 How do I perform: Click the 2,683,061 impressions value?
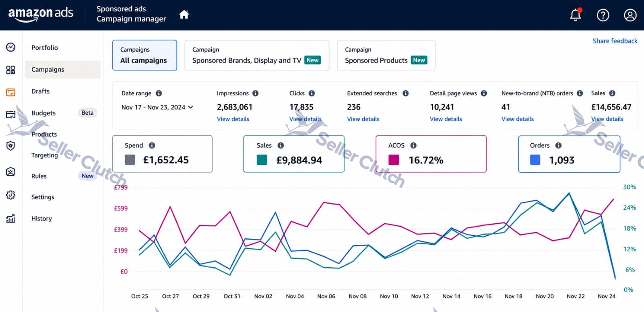click(235, 107)
